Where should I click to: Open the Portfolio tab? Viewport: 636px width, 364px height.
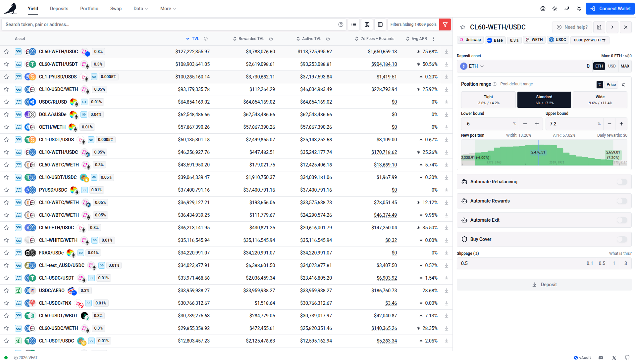coord(89,9)
